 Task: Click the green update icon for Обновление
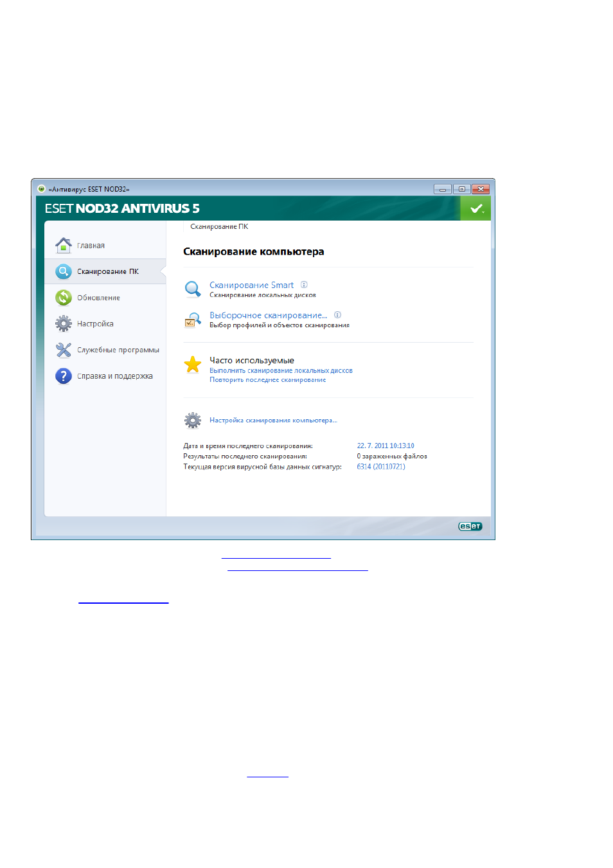pos(63,298)
